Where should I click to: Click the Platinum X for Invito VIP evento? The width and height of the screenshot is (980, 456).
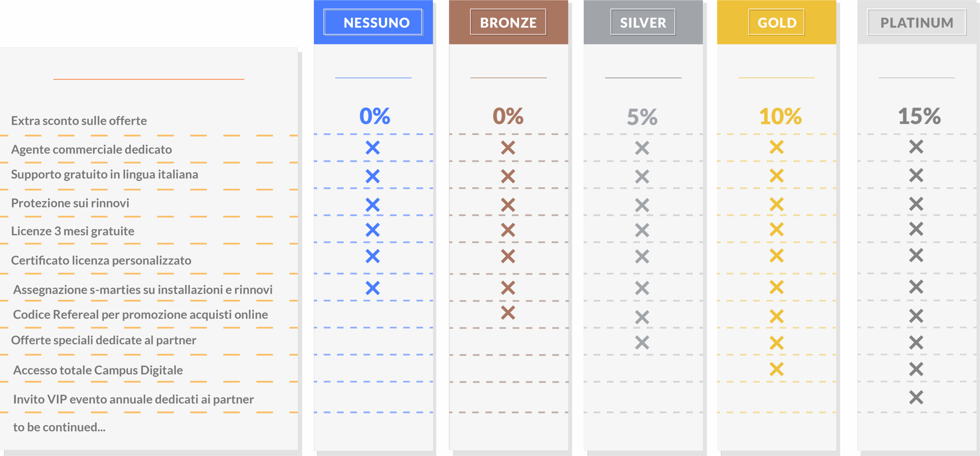pos(916,397)
